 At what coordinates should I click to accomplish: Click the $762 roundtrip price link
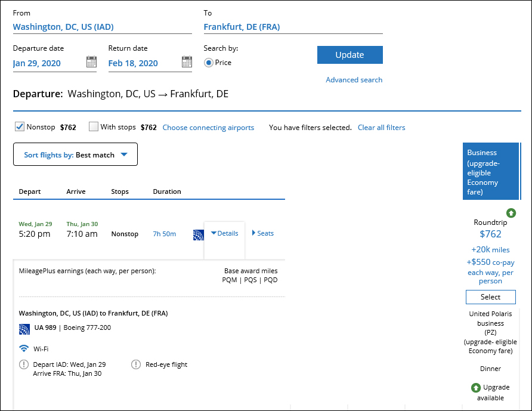(490, 234)
